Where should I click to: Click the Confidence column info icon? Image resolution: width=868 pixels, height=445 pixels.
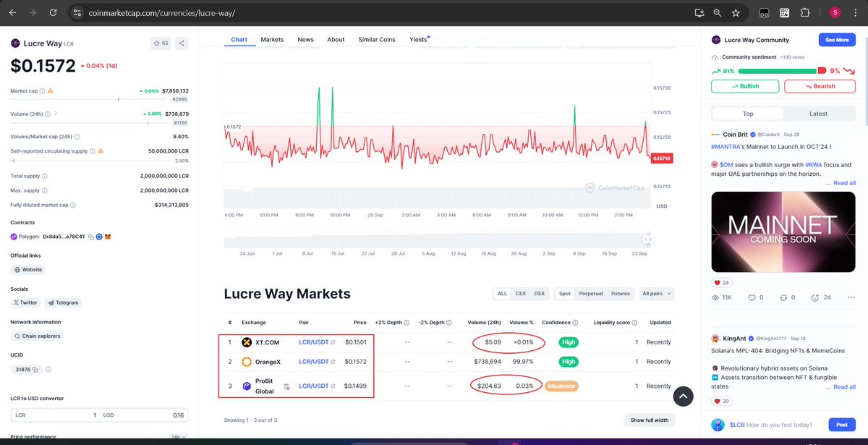575,323
